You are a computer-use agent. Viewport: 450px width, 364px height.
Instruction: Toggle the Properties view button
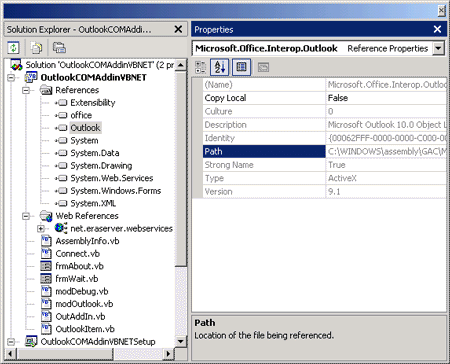pos(241,67)
